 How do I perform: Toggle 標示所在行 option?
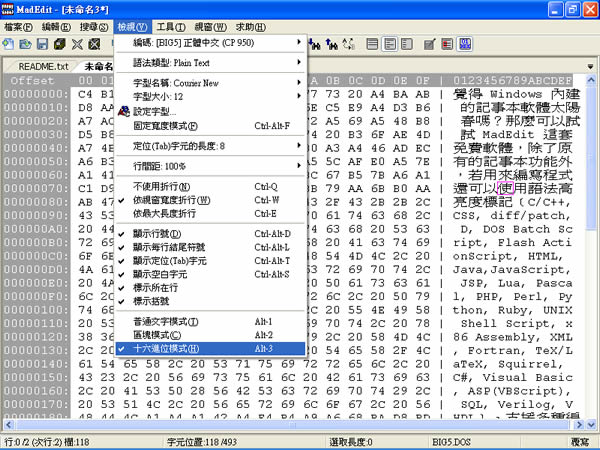click(210, 288)
